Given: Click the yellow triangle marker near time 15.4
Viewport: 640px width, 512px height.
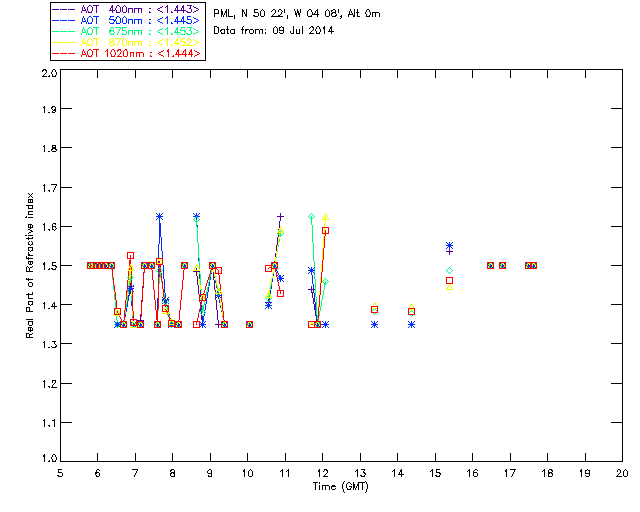Looking at the screenshot, I should (x=449, y=287).
